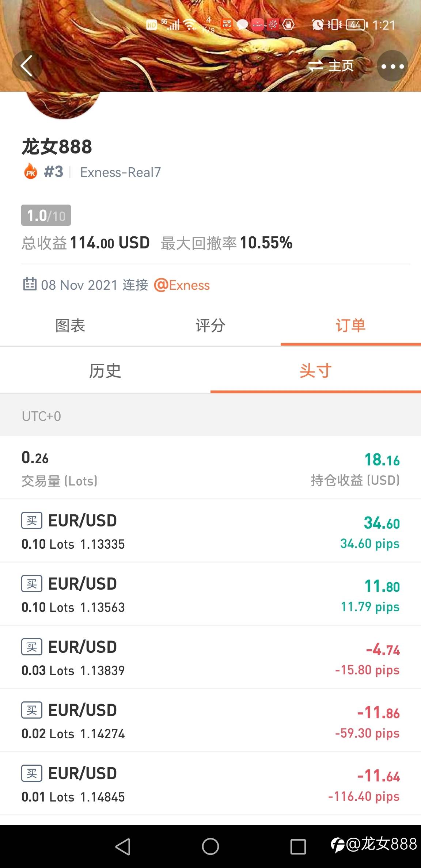This screenshot has height=868, width=421.
Task: Open the EUR/USD position at 1.13335
Action: [x=210, y=531]
